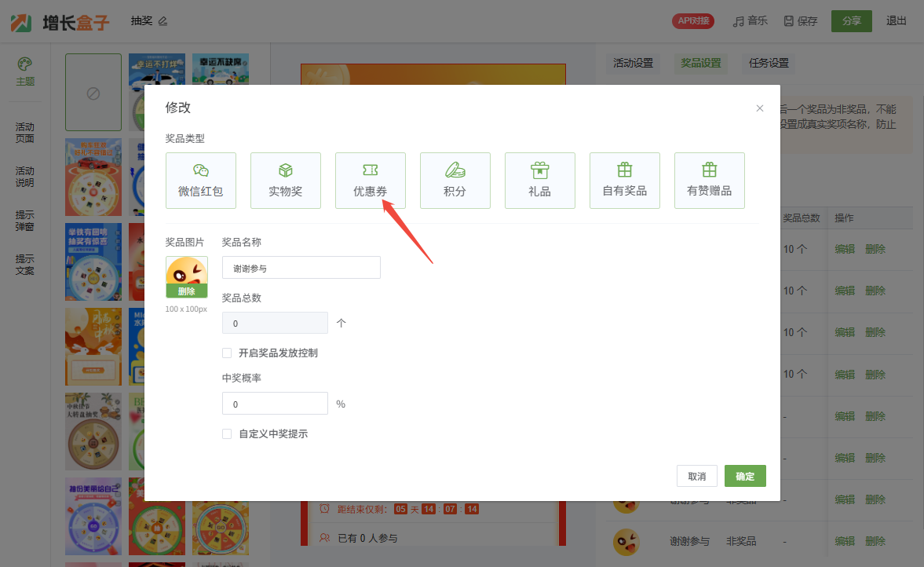Click the 奖品总数 column header
This screenshot has height=567, width=924.
point(802,218)
